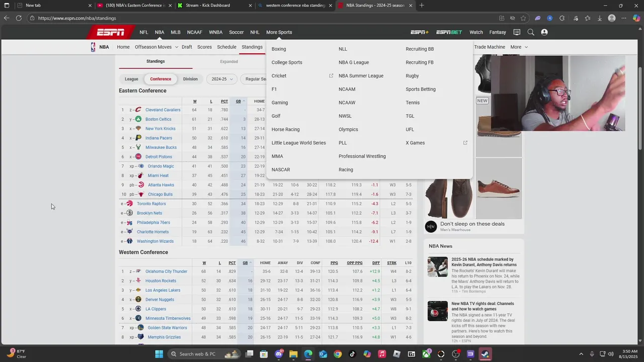Open the Watch link in ESPN header
Viewport: 644px width, 362px height.
476,32
